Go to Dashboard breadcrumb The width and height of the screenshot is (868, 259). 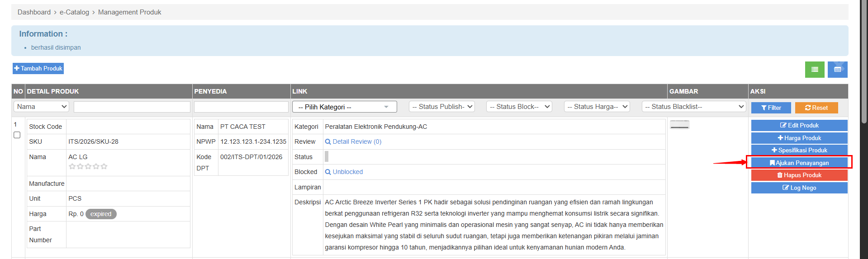34,12
